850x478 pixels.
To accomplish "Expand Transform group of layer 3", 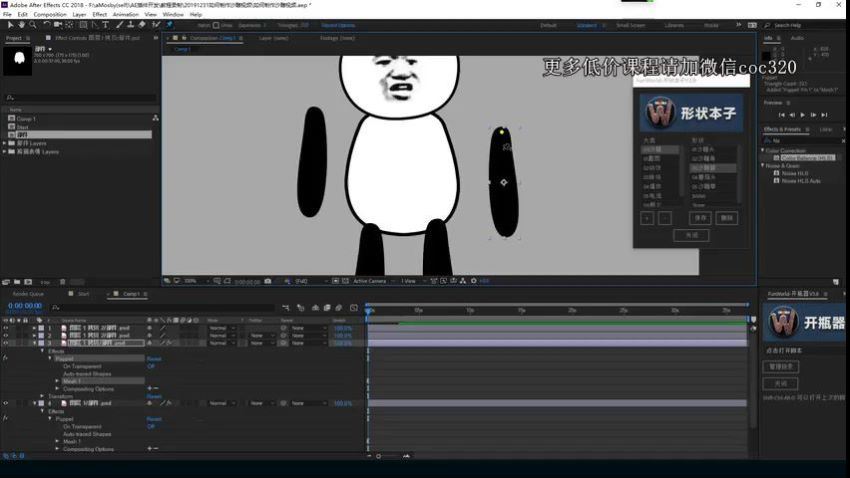I will point(42,396).
